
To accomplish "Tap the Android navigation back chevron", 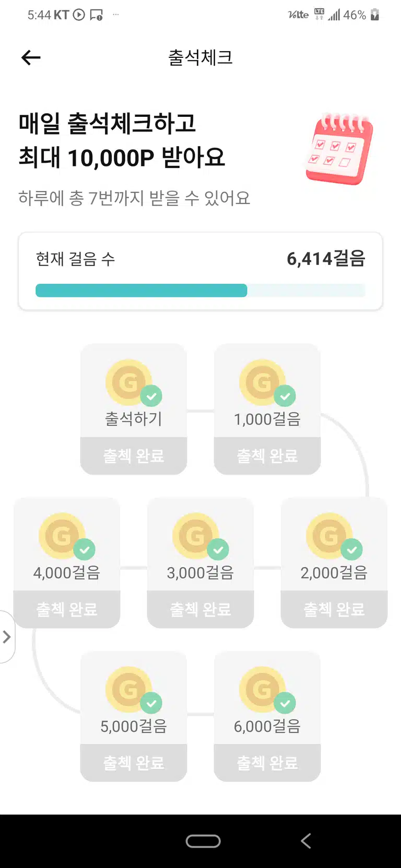I will [306, 841].
